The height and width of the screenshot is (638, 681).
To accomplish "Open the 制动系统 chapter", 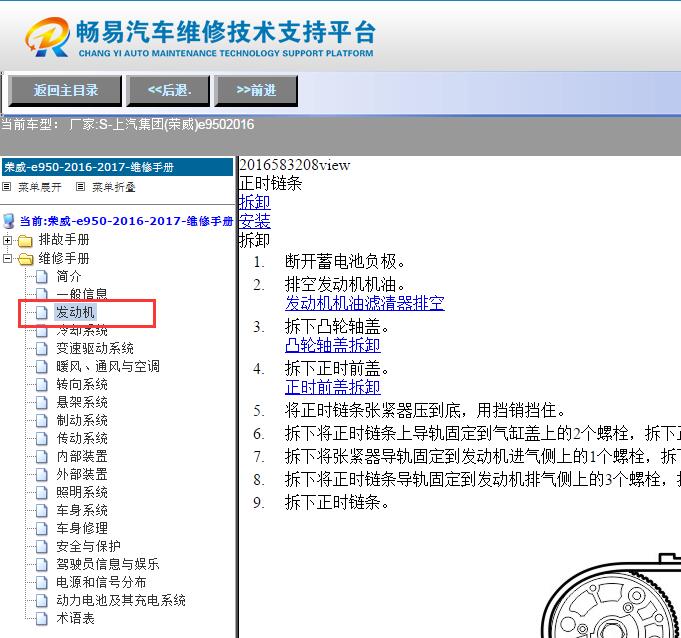I will 82,420.
